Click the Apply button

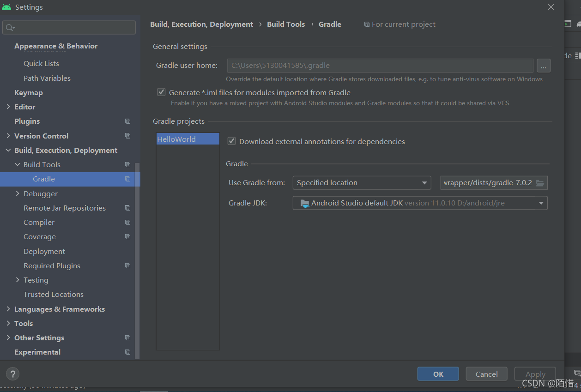point(535,374)
